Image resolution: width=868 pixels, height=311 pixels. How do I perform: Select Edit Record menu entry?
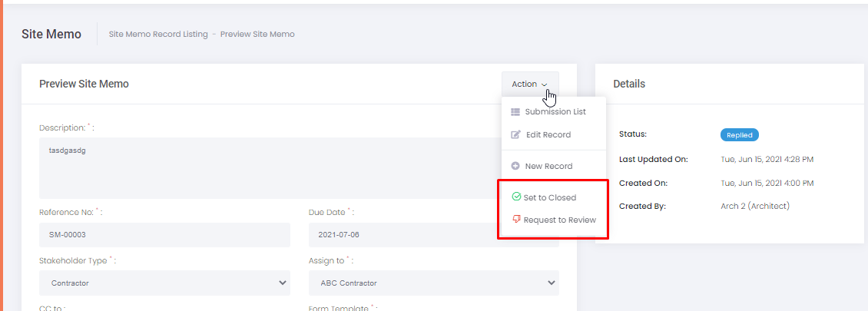pyautogui.click(x=548, y=135)
